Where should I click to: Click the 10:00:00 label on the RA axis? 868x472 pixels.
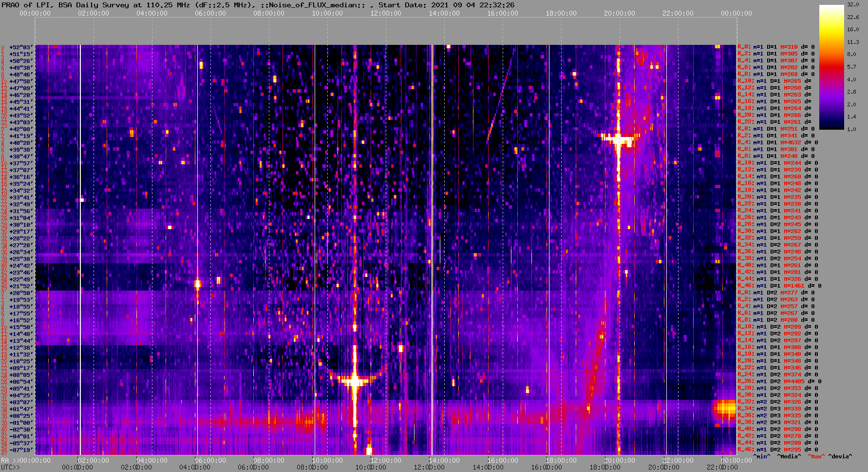coord(327,460)
